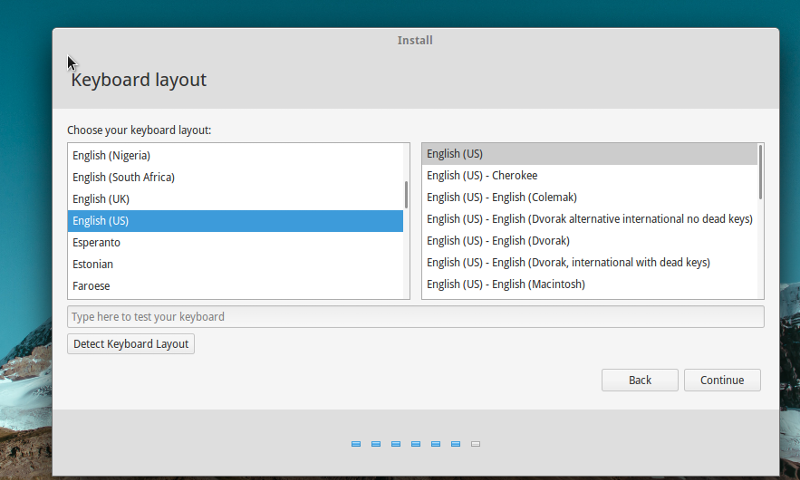Viewport: 800px width, 480px height.
Task: Select Estonian in the layout list
Action: (235, 264)
